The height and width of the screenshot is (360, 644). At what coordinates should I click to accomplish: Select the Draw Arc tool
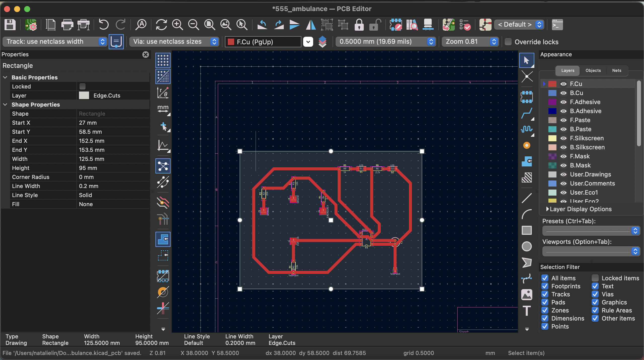pos(527,214)
